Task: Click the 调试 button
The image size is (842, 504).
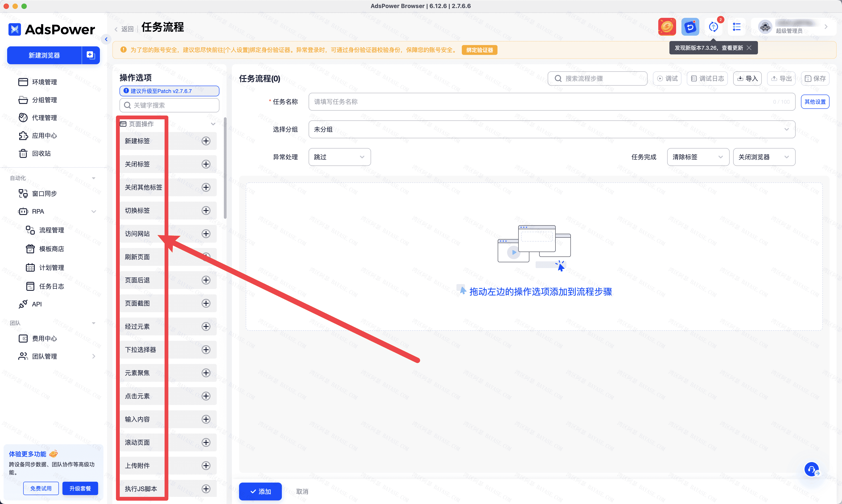Action: (667, 78)
